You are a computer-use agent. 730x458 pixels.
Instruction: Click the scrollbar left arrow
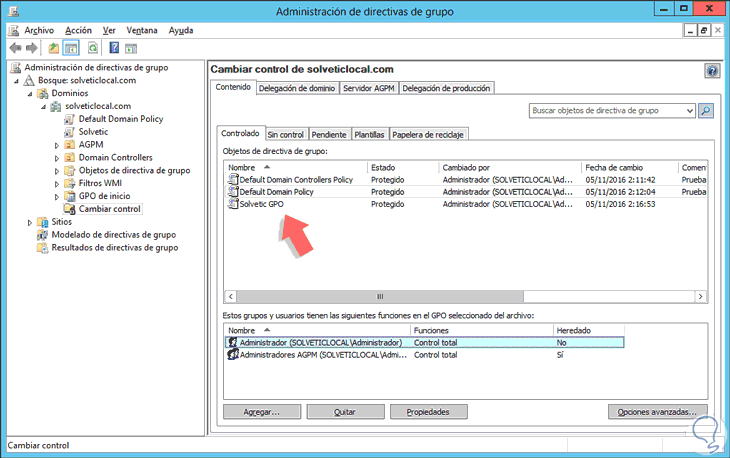click(x=231, y=296)
